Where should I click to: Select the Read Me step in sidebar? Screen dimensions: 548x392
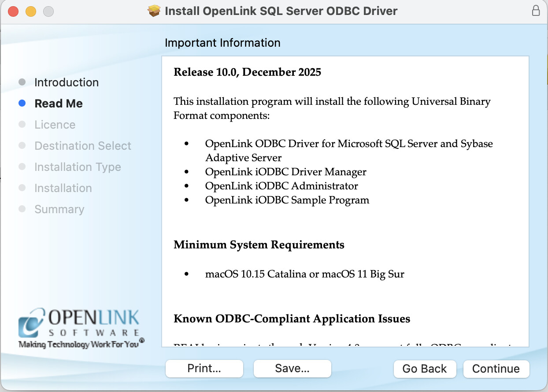tap(59, 104)
